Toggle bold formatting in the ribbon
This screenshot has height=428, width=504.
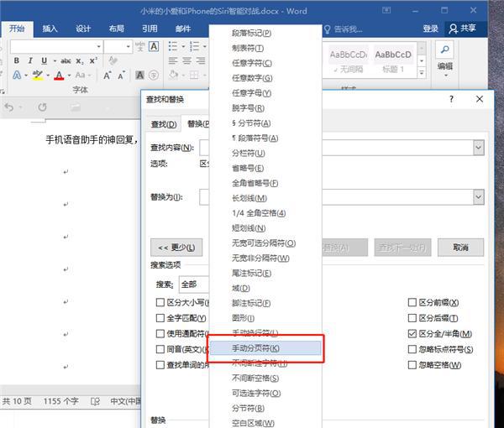click(17, 60)
